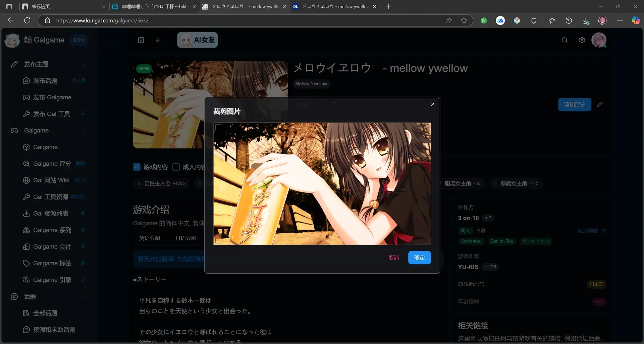The height and width of the screenshot is (344, 644).
Task: Open the user avatar menu
Action: (599, 40)
